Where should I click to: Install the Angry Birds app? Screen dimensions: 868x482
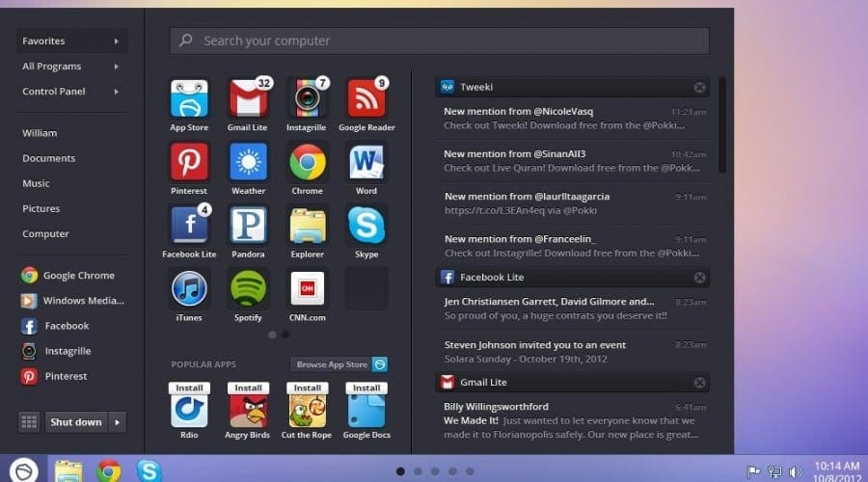pyautogui.click(x=248, y=388)
